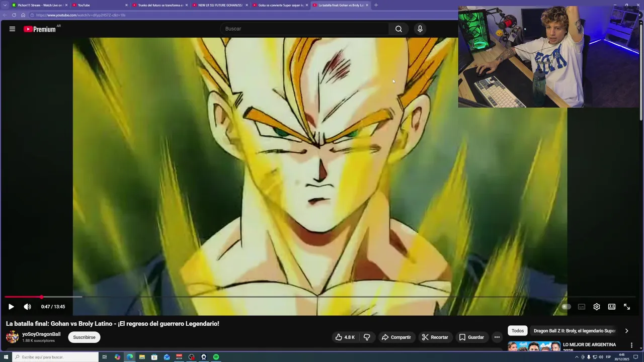Open the Compartir share dialog
Viewport: 644px width, 362px height.
396,337
